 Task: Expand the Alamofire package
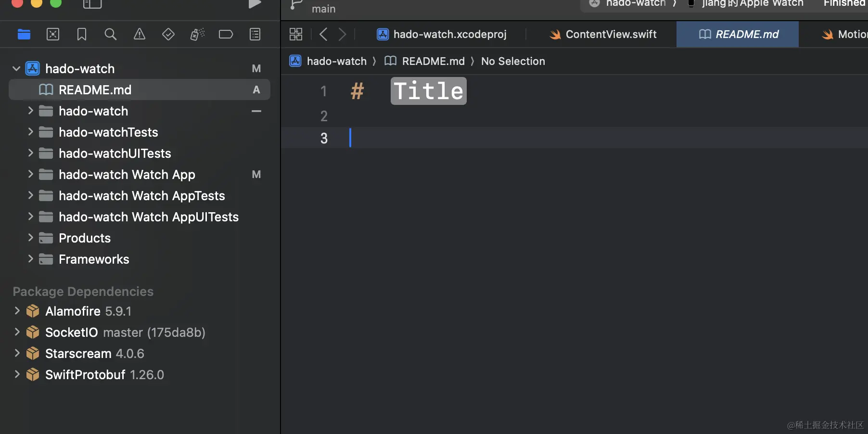coord(17,311)
